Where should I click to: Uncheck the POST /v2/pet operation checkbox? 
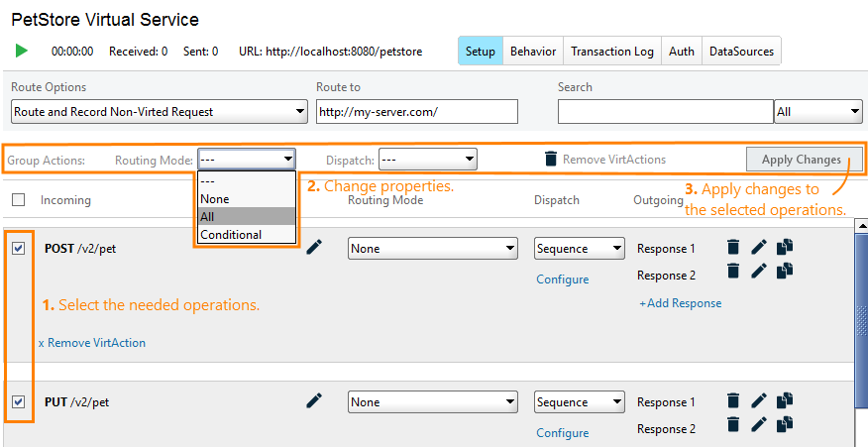[x=18, y=248]
